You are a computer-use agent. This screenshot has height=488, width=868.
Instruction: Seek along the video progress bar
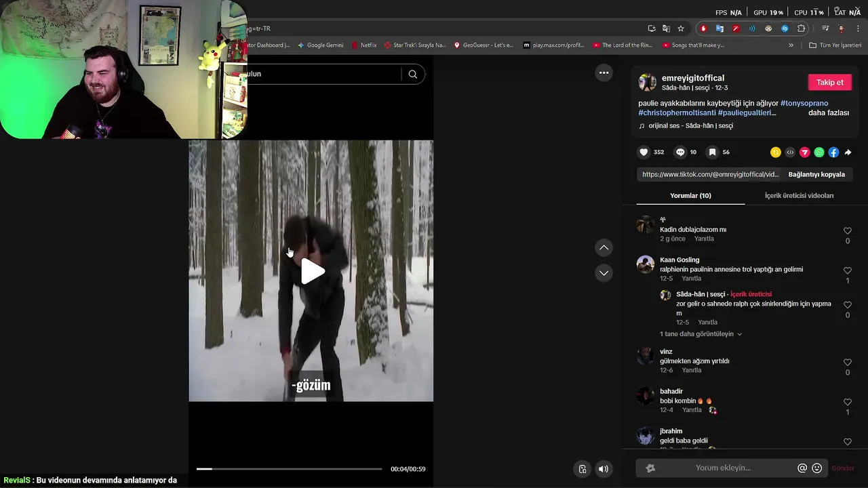[x=290, y=469]
